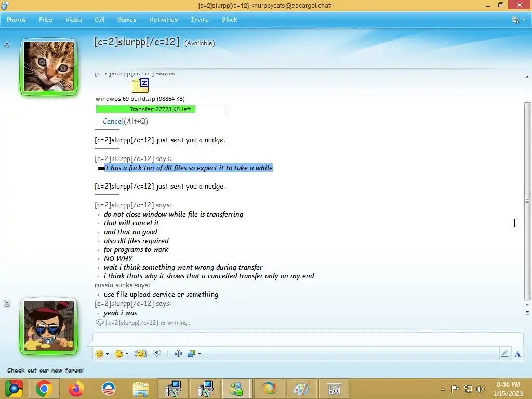
Task: Open the font change icon
Action: pos(178,354)
